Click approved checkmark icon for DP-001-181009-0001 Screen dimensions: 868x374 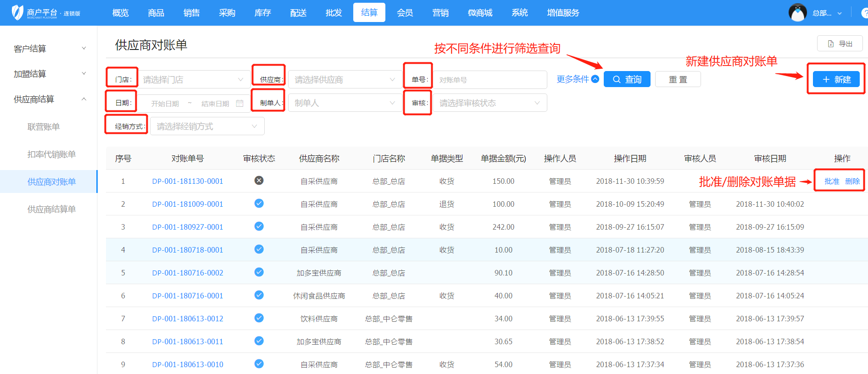click(x=259, y=203)
